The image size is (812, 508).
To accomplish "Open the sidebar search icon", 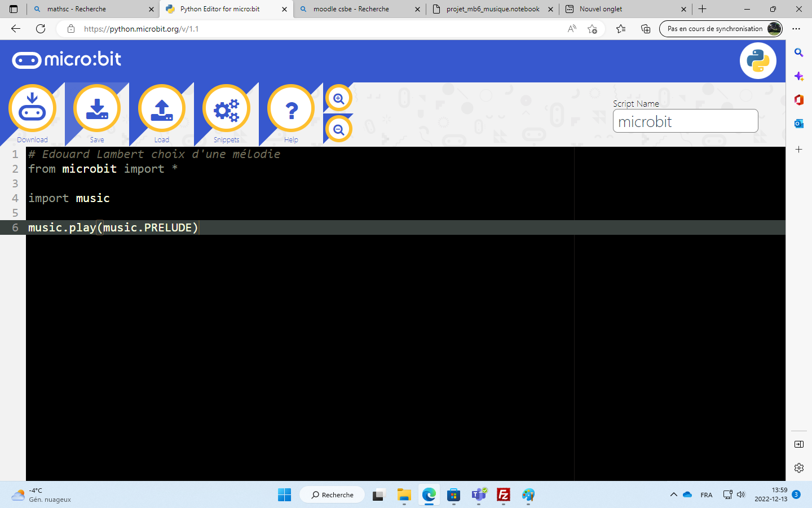I will [x=799, y=52].
